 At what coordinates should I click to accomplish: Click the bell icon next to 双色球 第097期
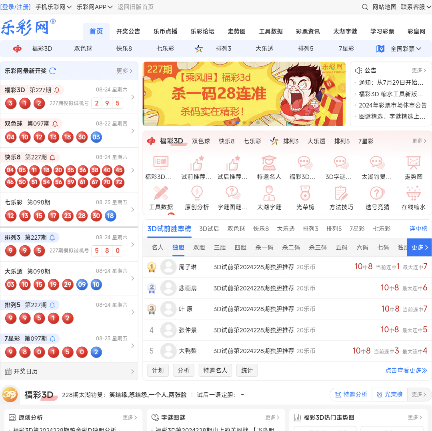click(x=55, y=124)
